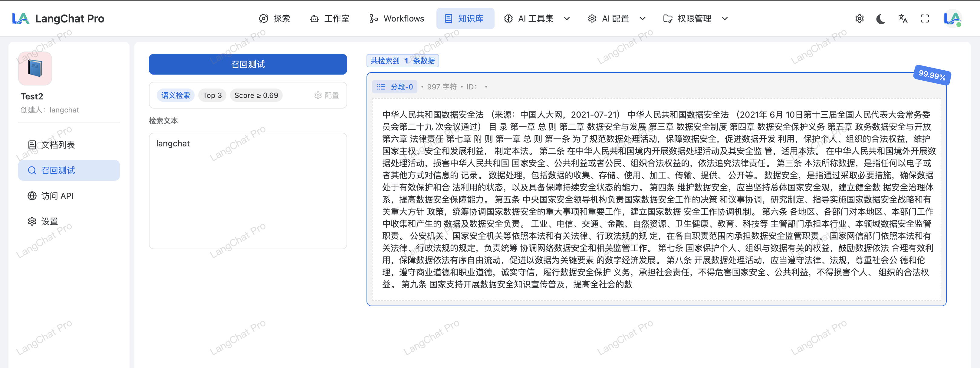Enter fullscreen via the fullscreen icon
The image size is (980, 368).
[924, 19]
